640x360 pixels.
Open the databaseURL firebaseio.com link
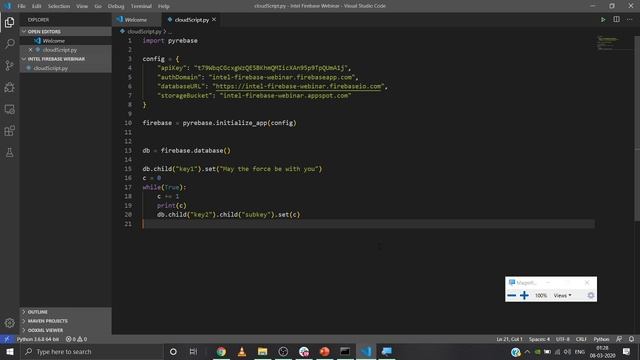(x=298, y=87)
